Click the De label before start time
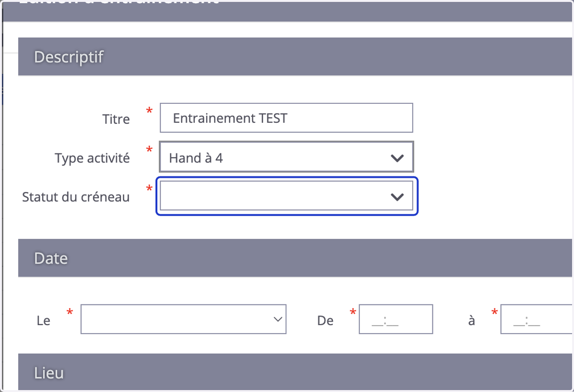574x392 pixels. point(325,320)
